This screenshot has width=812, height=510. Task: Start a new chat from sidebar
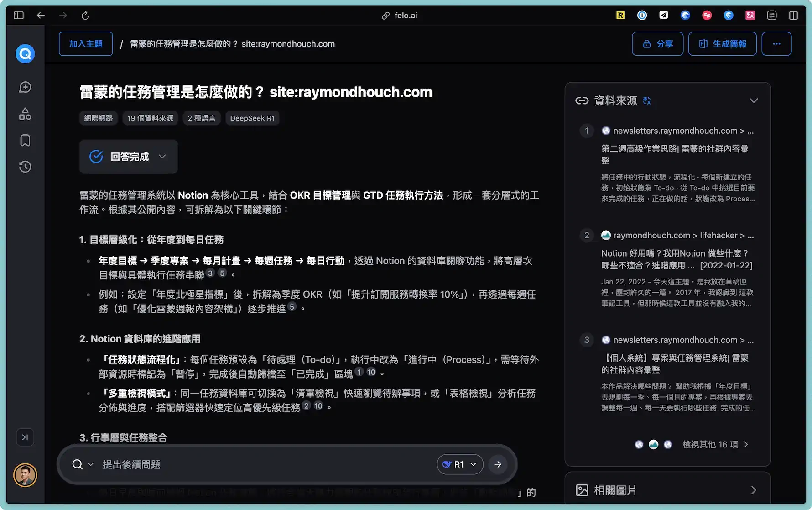(x=25, y=87)
